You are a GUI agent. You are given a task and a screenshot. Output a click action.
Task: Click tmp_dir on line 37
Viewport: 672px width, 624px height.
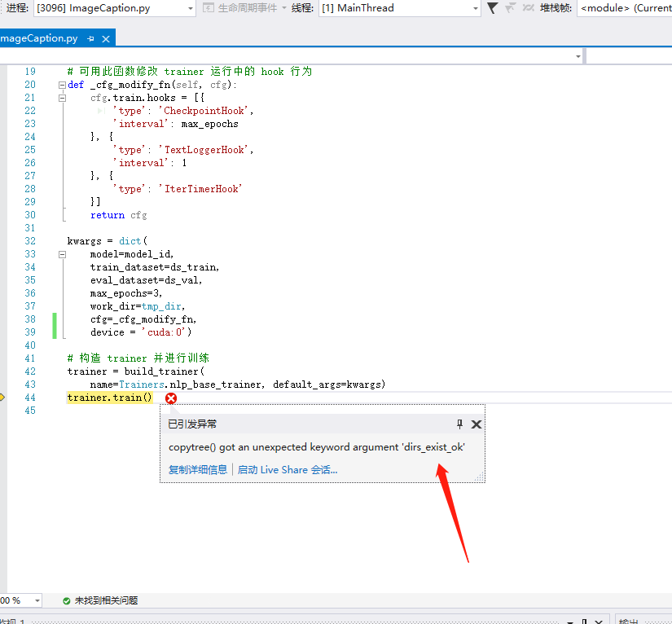[x=161, y=306]
